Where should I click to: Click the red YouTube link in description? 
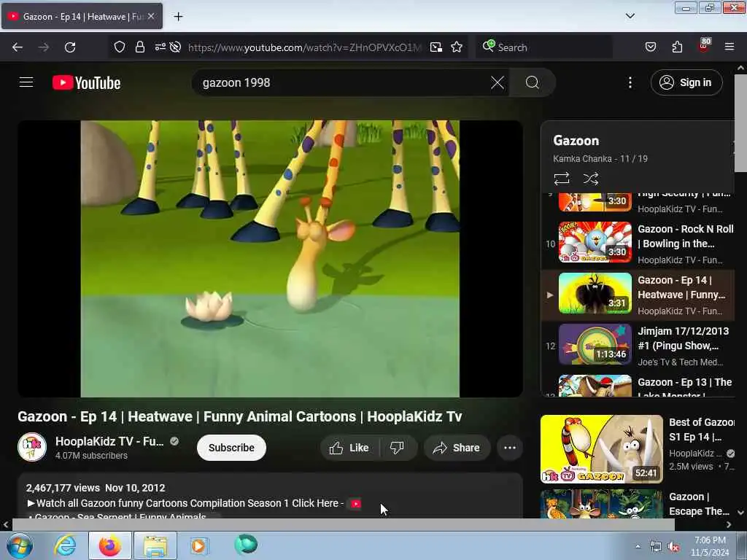coord(355,503)
